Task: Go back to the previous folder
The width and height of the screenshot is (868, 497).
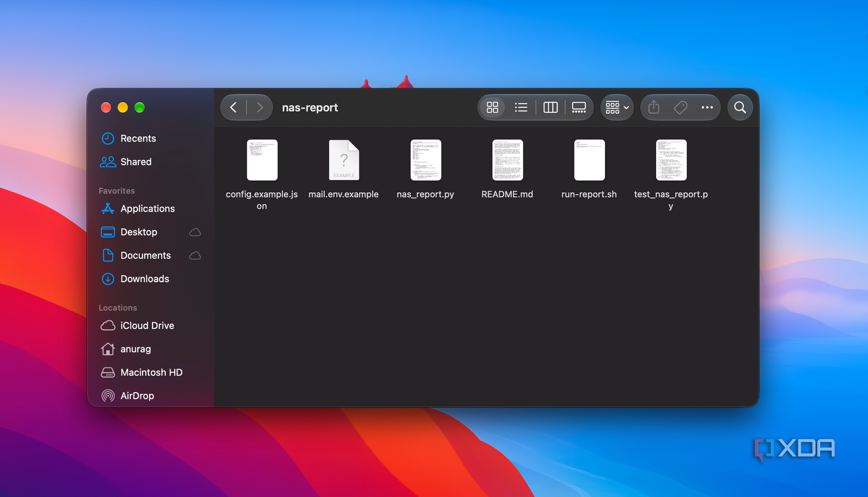Action: pos(234,107)
